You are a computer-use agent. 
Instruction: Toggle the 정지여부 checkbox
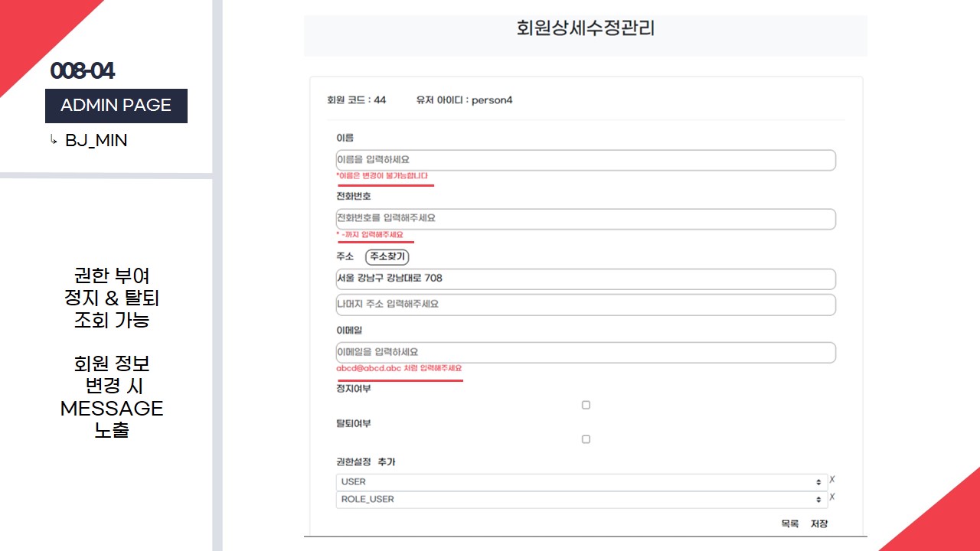click(586, 405)
